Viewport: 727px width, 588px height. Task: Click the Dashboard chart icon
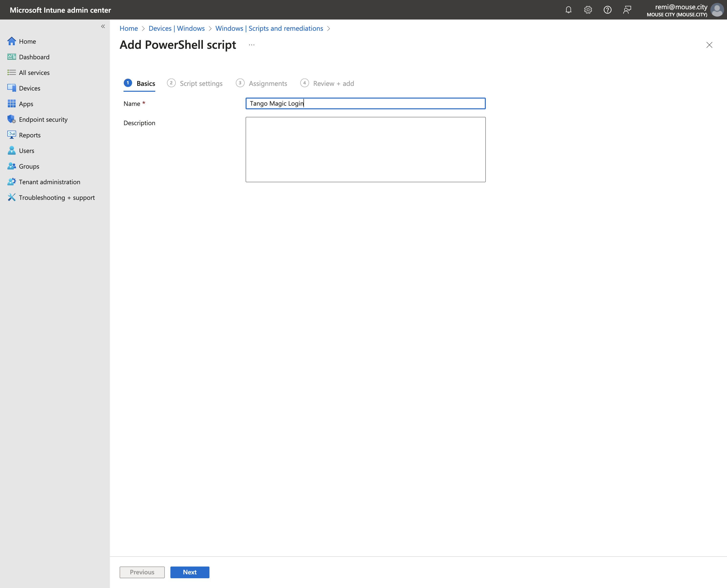pos(11,57)
